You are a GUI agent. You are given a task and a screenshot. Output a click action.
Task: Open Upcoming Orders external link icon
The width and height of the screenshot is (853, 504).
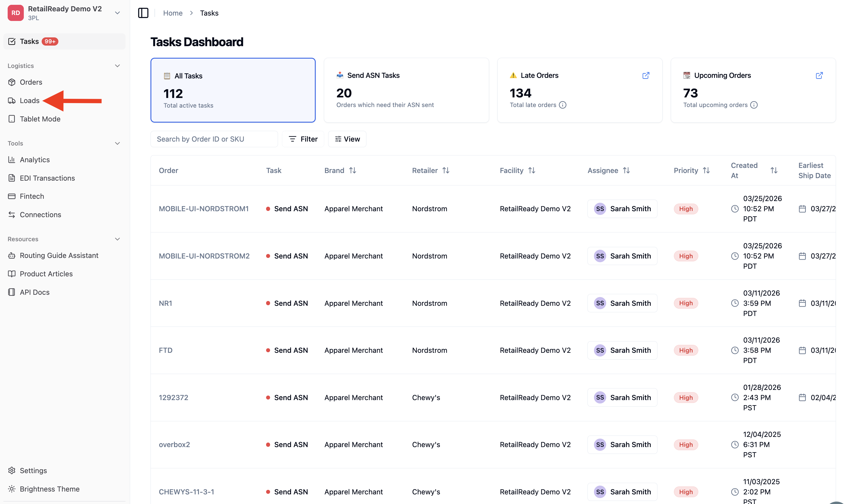pyautogui.click(x=819, y=75)
